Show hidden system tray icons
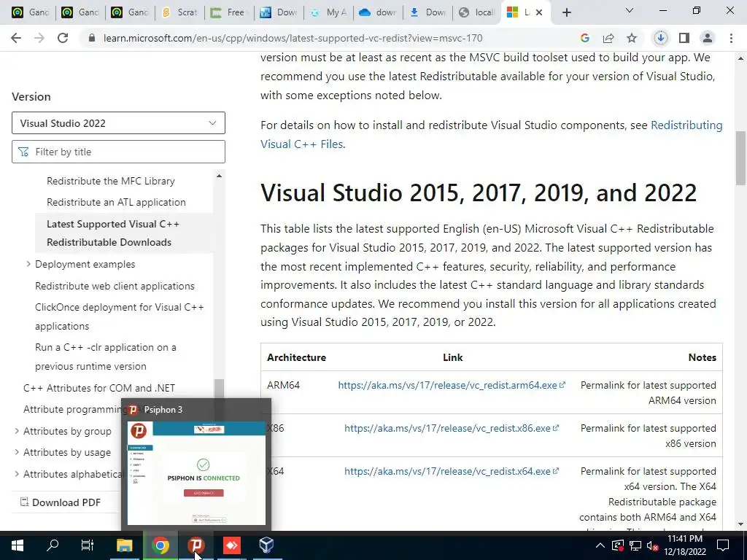This screenshot has width=747, height=560. 600,545
